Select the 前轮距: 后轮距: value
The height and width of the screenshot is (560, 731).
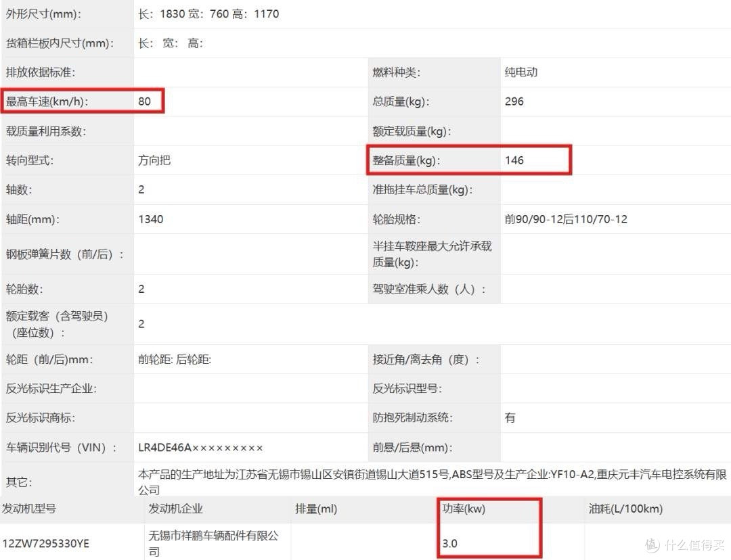pyautogui.click(x=175, y=360)
